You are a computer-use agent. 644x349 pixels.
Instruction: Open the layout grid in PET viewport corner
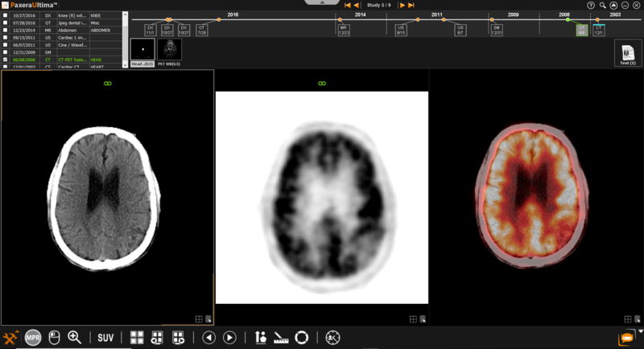[413, 319]
